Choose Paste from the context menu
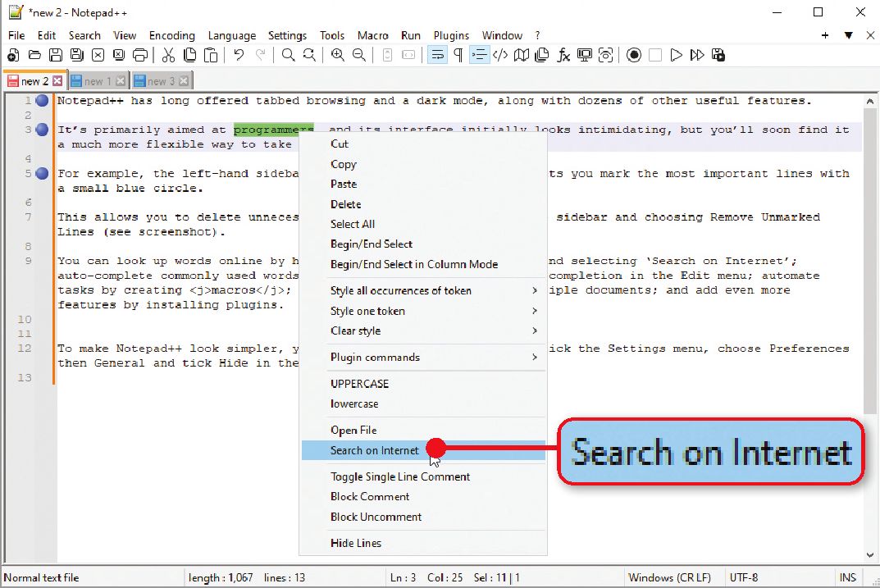This screenshot has height=588, width=880. (x=423, y=184)
